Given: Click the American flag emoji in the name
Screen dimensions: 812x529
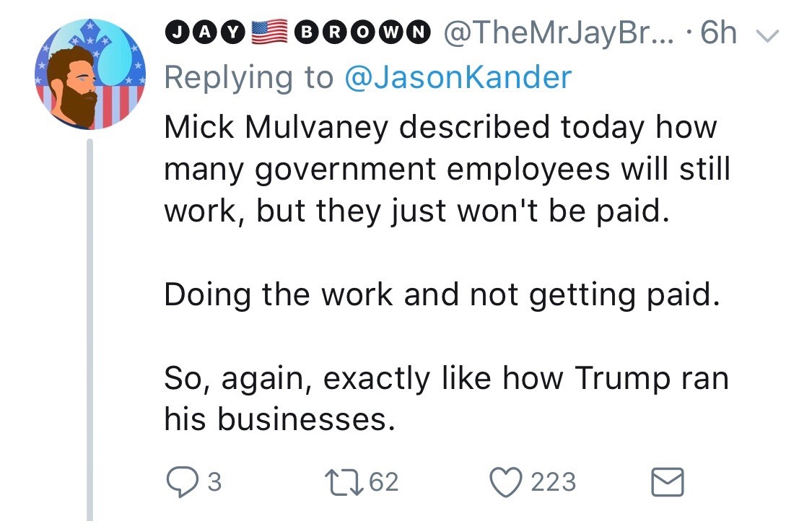Looking at the screenshot, I should pyautogui.click(x=271, y=34).
